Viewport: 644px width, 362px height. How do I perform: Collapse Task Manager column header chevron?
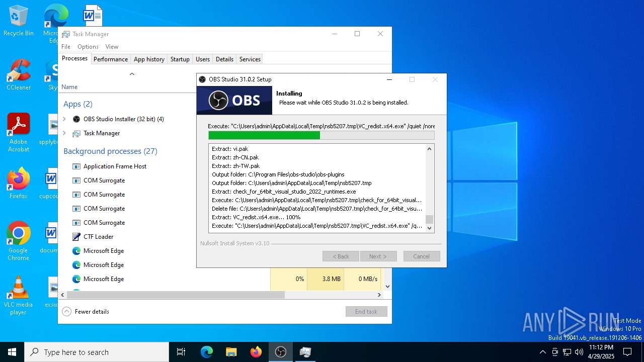tap(132, 74)
